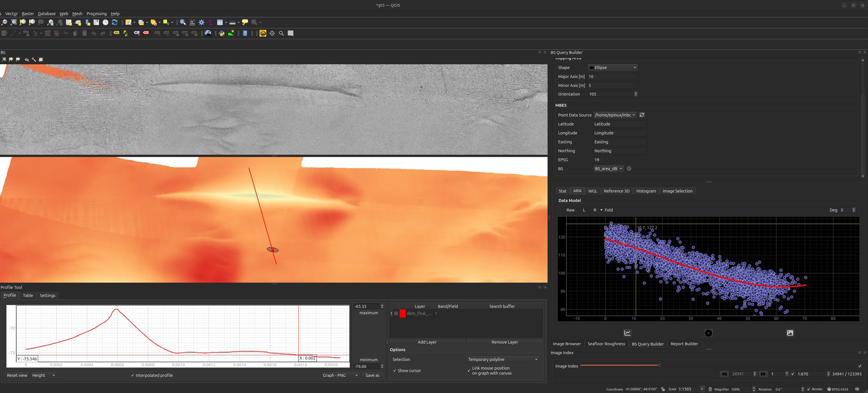Screen dimensions: 868x393
Task: Select the Identify Features tool
Action: click(183, 22)
